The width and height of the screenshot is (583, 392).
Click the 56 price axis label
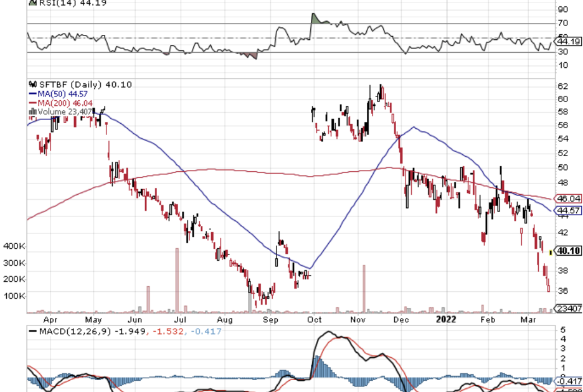click(563, 125)
